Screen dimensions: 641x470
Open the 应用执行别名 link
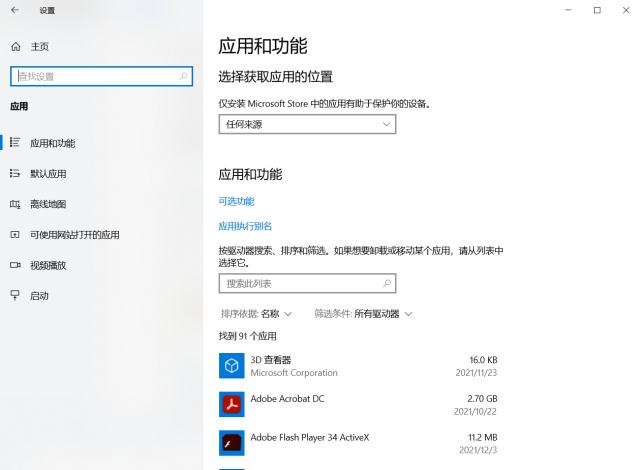(245, 226)
